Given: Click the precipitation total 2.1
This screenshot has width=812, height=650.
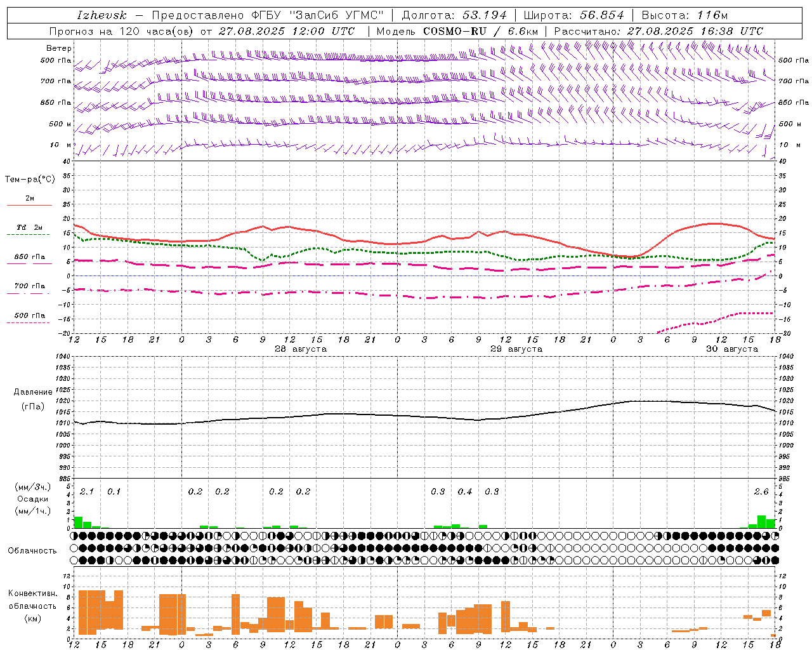Looking at the screenshot, I should [87, 492].
